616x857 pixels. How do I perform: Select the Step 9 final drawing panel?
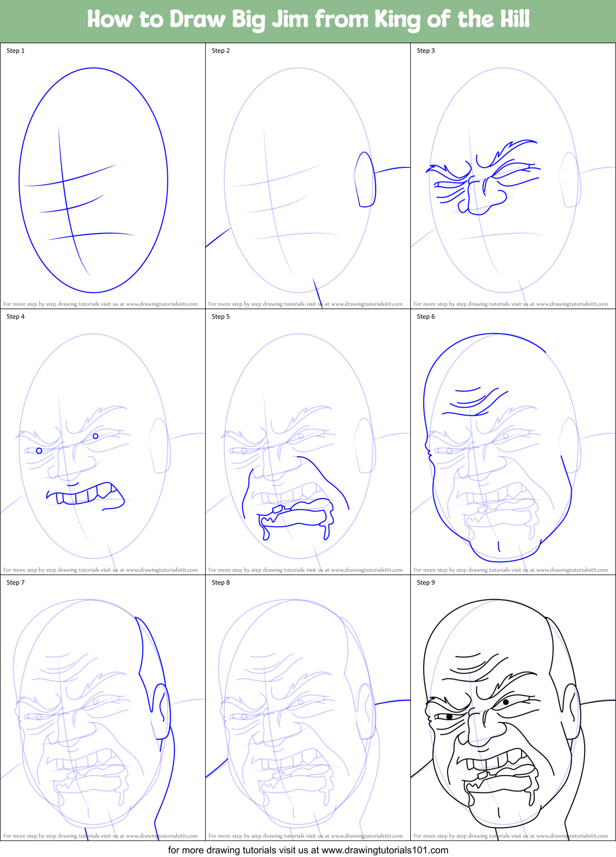pyautogui.click(x=513, y=708)
